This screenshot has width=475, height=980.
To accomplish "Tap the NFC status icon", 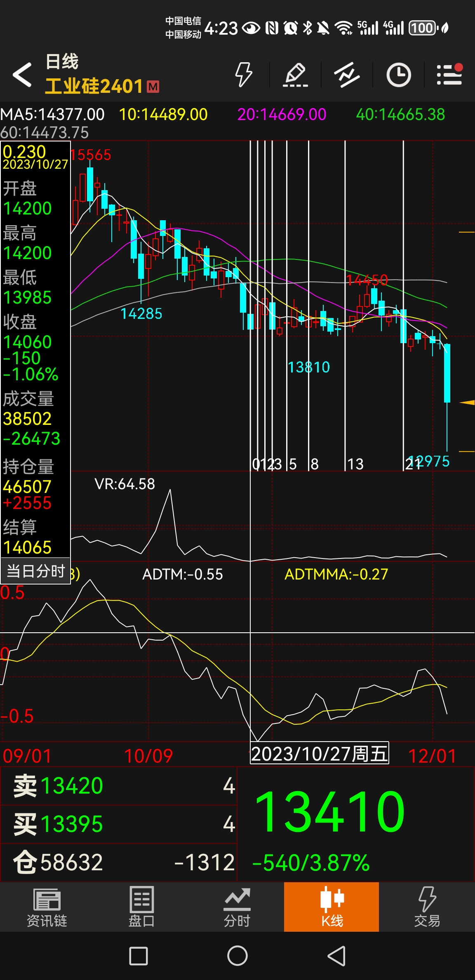I will [272, 28].
